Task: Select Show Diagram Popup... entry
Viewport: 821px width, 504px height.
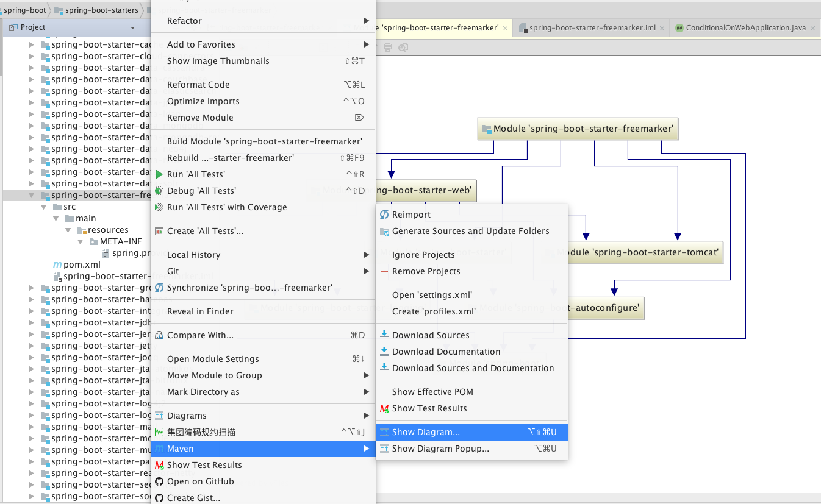Action: pyautogui.click(x=472, y=449)
